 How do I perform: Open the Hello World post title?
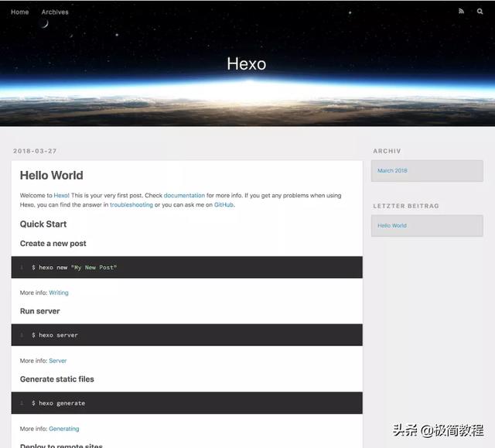[x=52, y=175]
